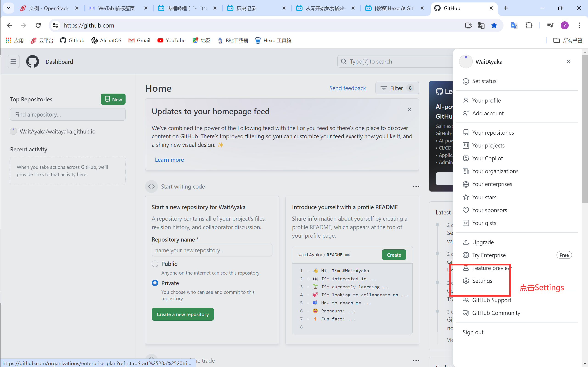Select the Public repository radio button
Viewport: 588px width, 367px height.
pos(155,264)
